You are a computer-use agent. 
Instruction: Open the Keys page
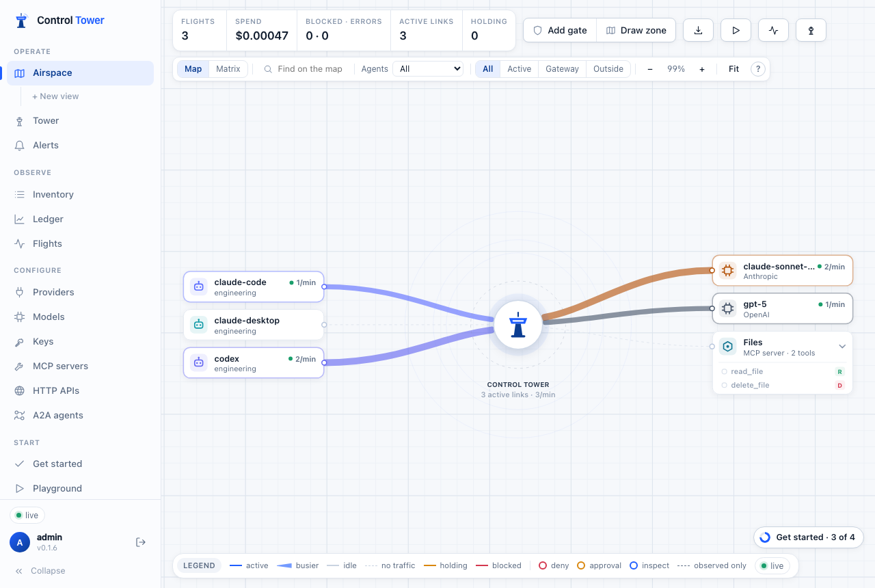[80, 342]
